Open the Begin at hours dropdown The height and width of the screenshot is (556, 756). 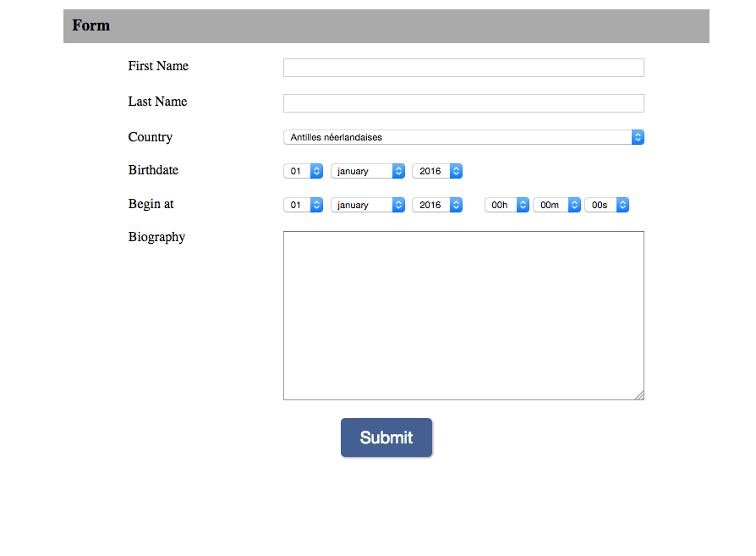(x=507, y=205)
